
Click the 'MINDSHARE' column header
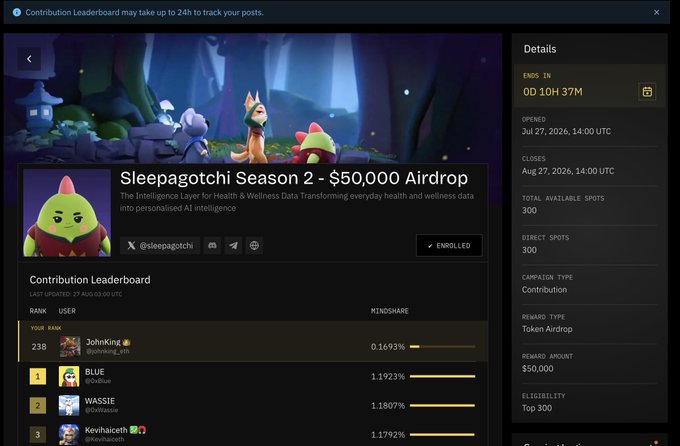389,311
